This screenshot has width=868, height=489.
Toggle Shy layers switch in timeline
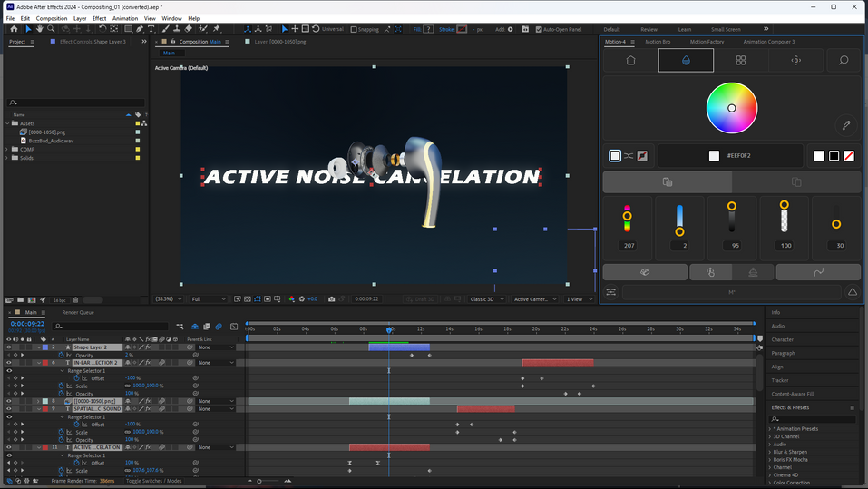tap(195, 327)
